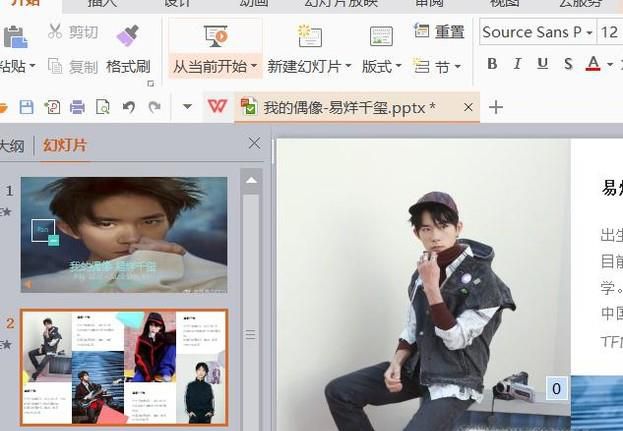Image resolution: width=623 pixels, height=431 pixels.
Task: Switch to the 大纲 outline tab
Action: 12,146
